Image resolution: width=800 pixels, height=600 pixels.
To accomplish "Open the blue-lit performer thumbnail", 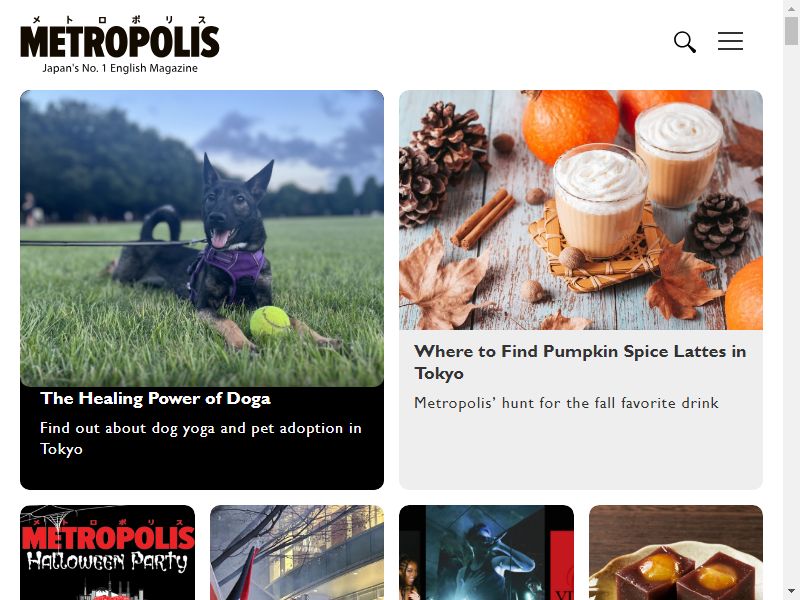I will pos(486,553).
